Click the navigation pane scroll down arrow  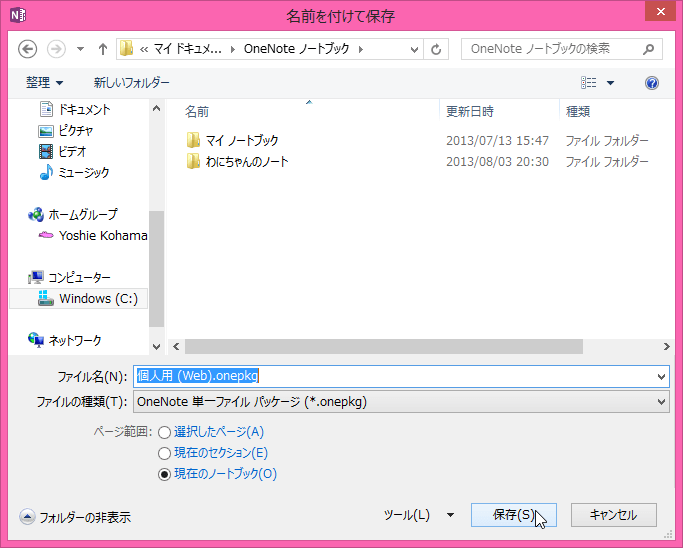[156, 347]
